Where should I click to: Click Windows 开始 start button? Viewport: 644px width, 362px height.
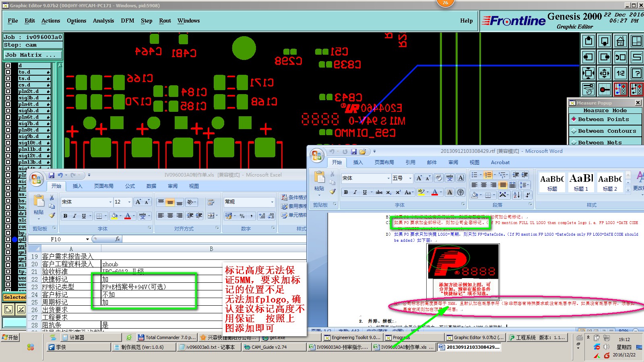[x=10, y=337]
